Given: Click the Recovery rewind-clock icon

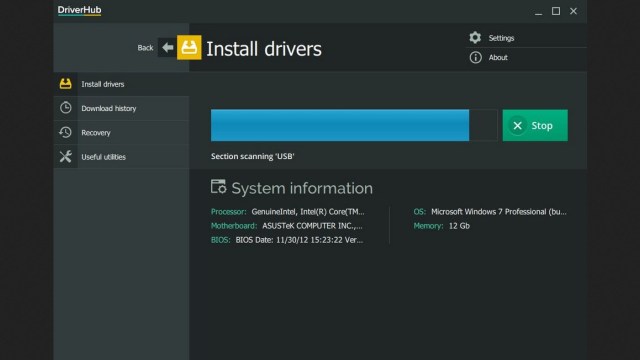Looking at the screenshot, I should [65, 132].
